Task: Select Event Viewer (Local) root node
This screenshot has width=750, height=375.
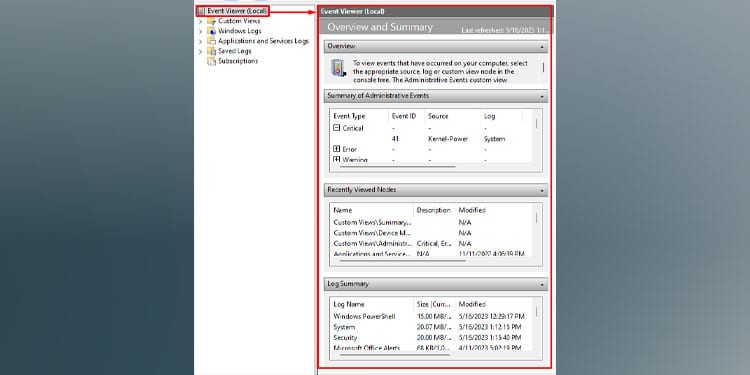Action: coord(232,11)
